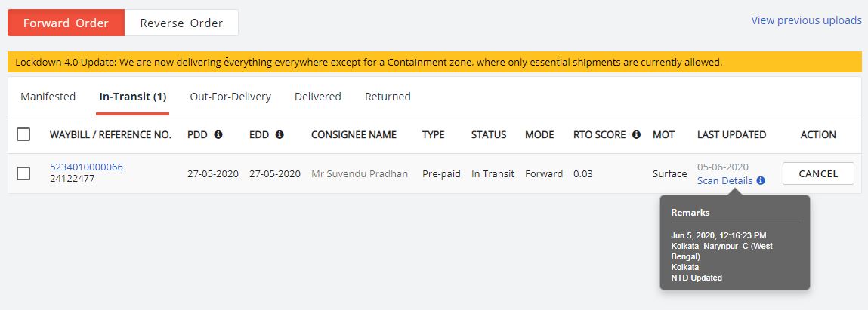Click the Remarks tooltip box
Image resolution: width=868 pixels, height=310 pixels.
(x=734, y=245)
